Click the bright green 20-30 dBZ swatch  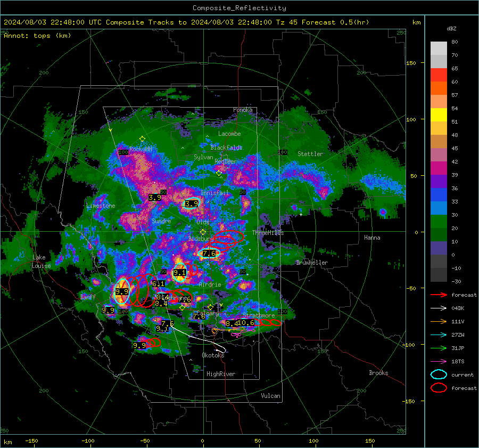point(439,222)
